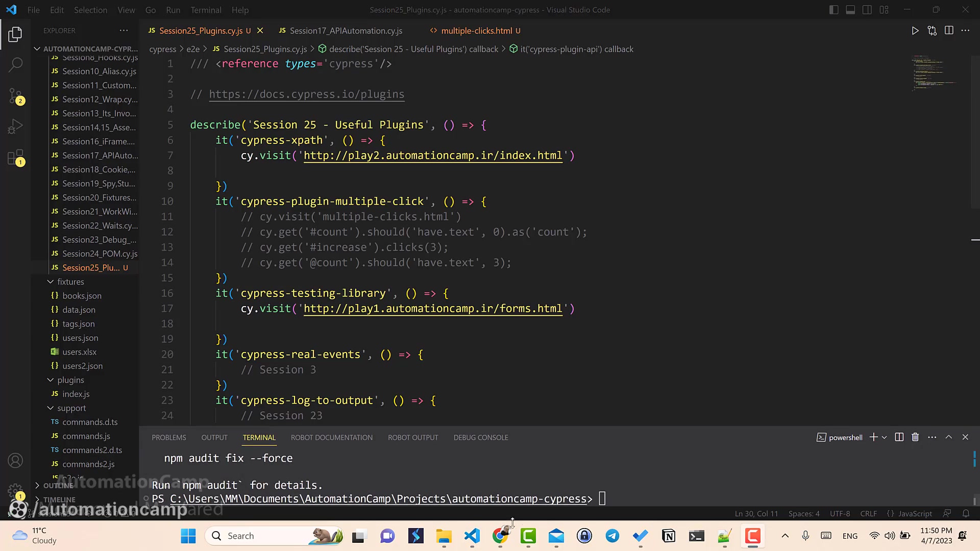Switch to the PROBLEMS panel tab
Screen dimensions: 980x551
tap(169, 437)
